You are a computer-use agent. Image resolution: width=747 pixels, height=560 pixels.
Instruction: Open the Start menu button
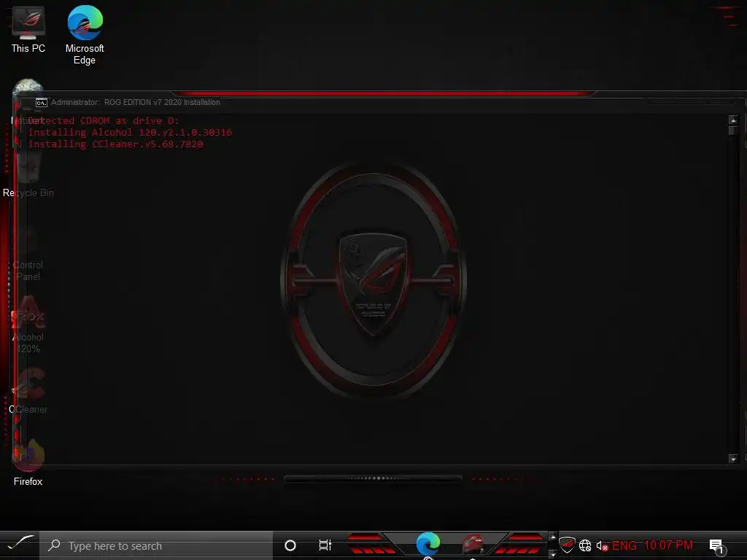[20, 544]
